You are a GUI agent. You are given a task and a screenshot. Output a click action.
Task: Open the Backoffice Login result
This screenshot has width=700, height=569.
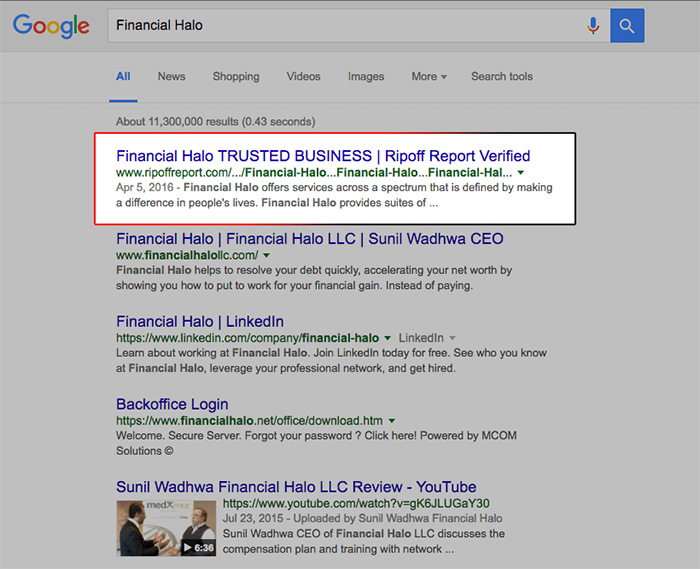(x=172, y=404)
